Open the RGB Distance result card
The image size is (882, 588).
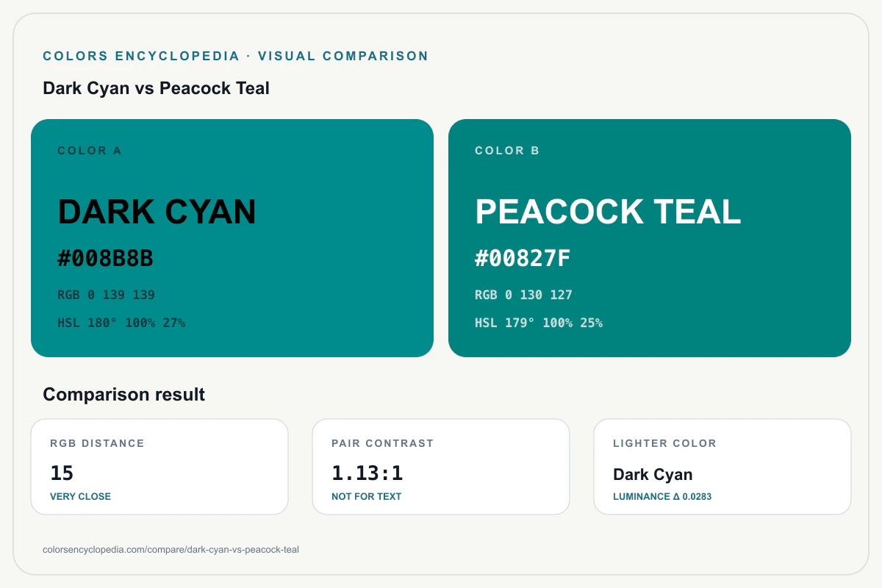(x=159, y=467)
